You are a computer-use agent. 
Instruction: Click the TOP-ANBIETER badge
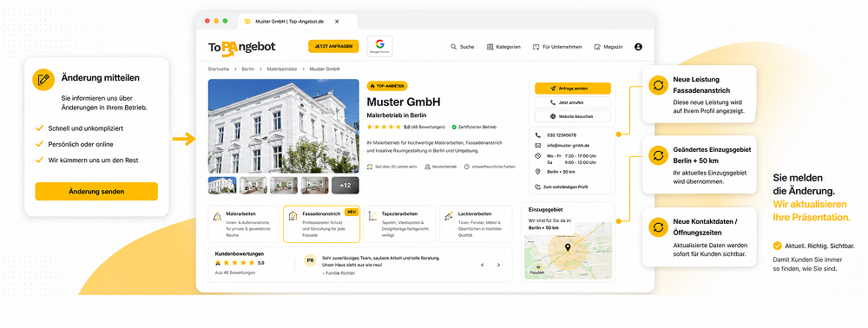pos(387,86)
